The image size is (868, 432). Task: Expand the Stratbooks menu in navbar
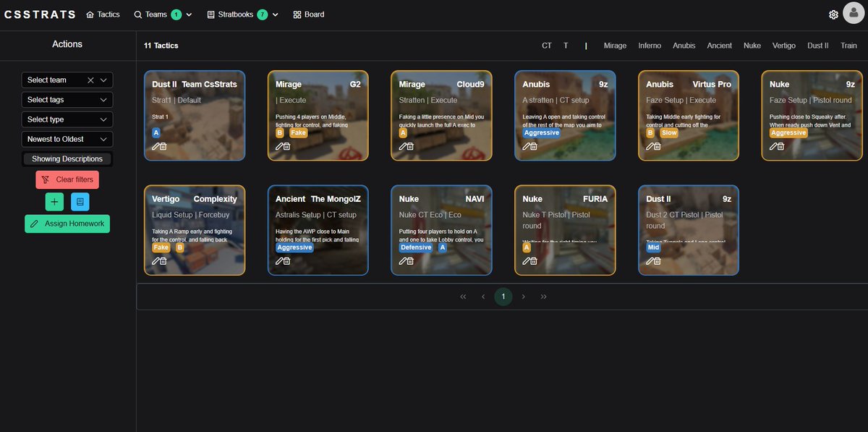click(242, 14)
